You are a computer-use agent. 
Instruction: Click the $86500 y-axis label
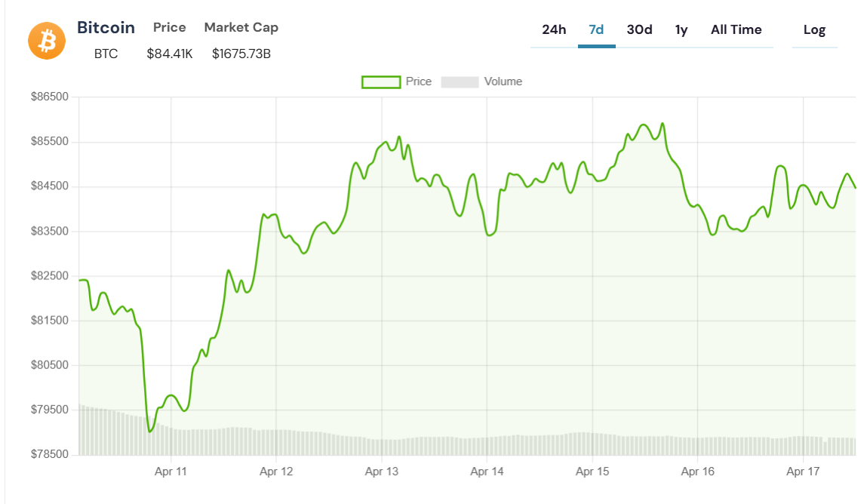click(x=50, y=97)
